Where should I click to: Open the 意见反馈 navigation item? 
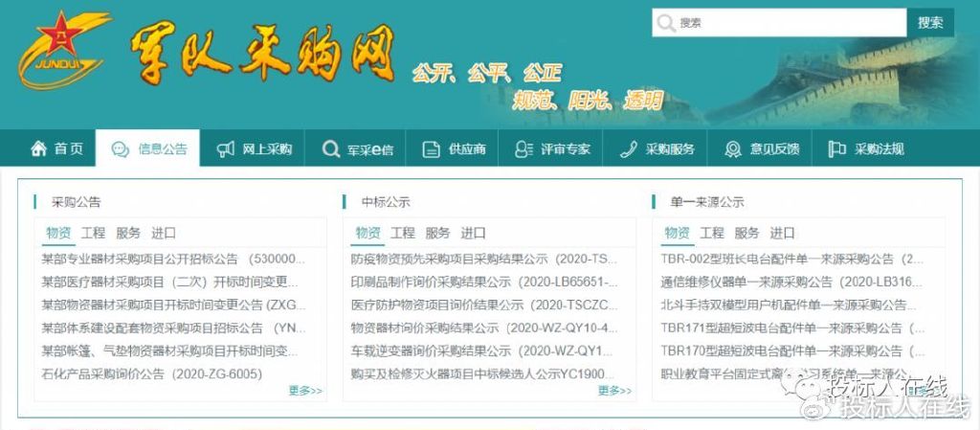coord(761,148)
